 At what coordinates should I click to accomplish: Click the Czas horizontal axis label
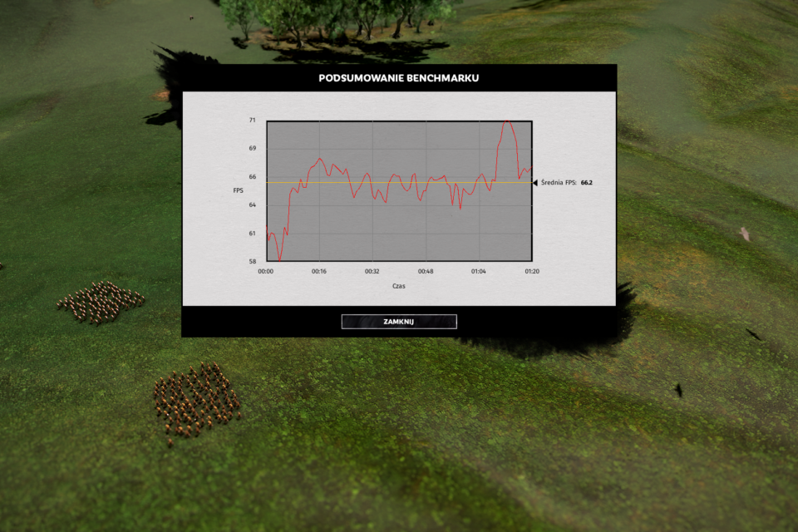[399, 287]
